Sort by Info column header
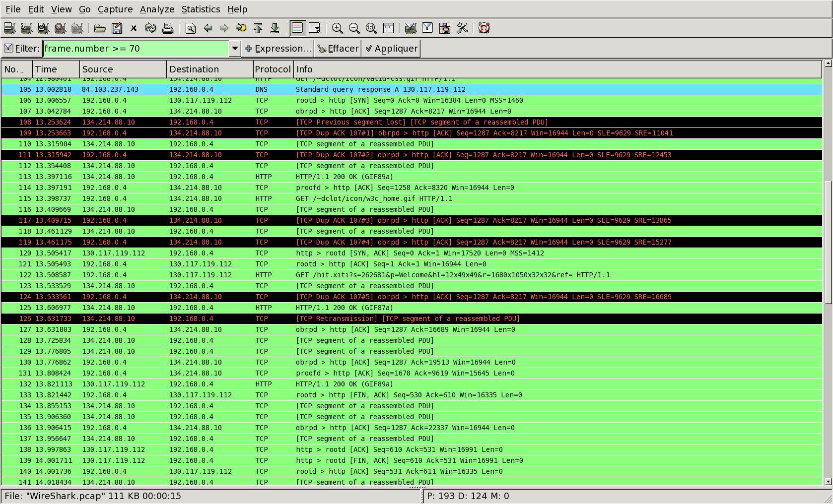 (x=558, y=69)
